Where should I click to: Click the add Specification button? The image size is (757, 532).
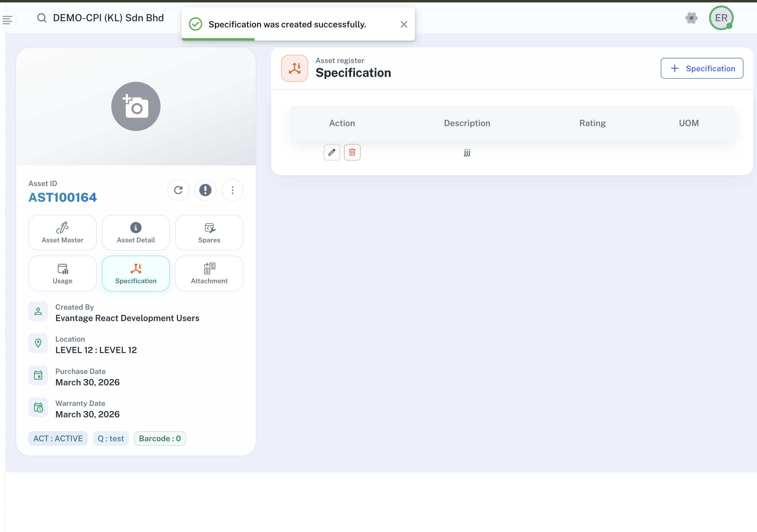702,68
